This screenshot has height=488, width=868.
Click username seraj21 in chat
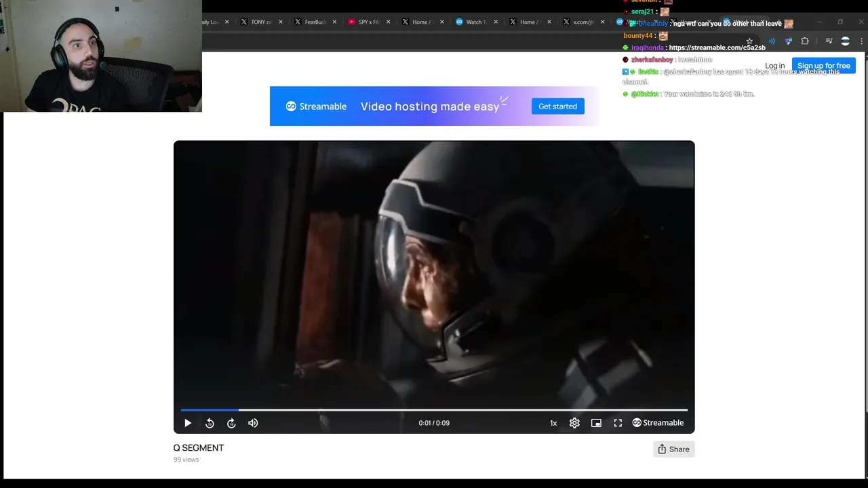[642, 12]
